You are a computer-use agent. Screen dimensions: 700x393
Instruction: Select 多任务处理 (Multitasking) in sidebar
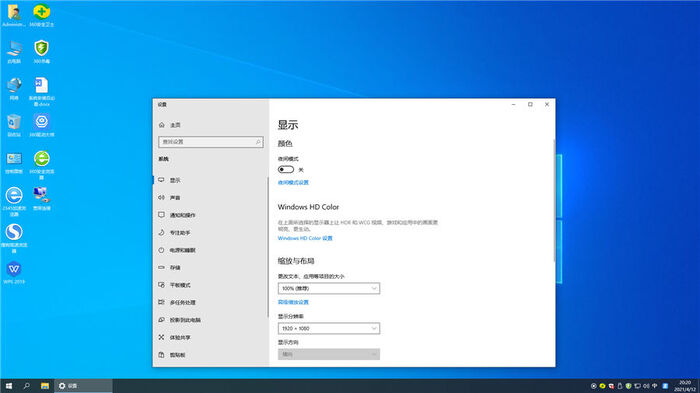pyautogui.click(x=210, y=302)
